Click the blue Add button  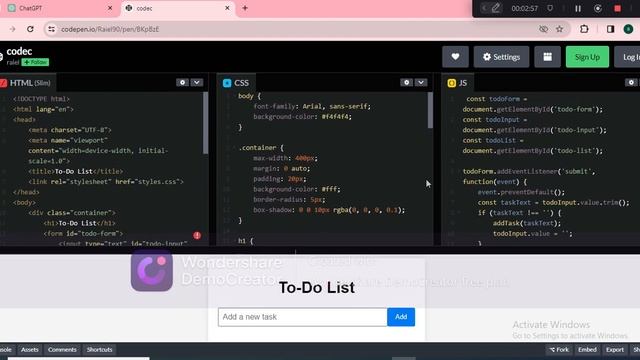(x=401, y=317)
